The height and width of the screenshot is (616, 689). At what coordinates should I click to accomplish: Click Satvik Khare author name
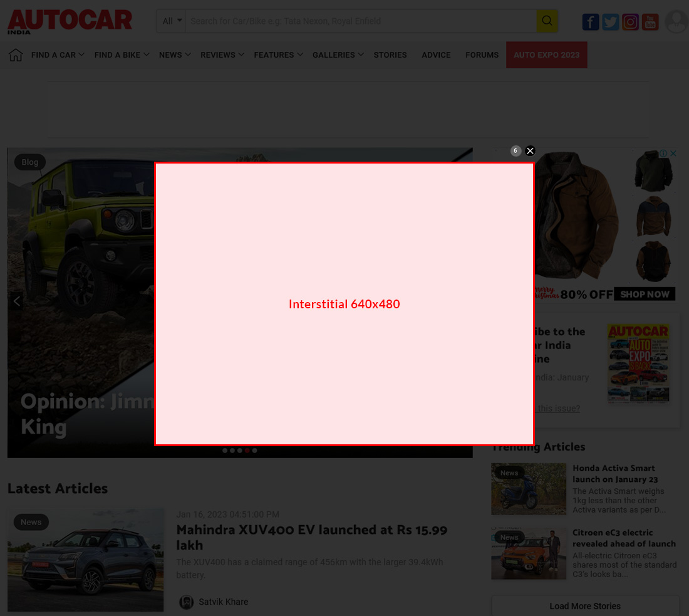pos(223,602)
